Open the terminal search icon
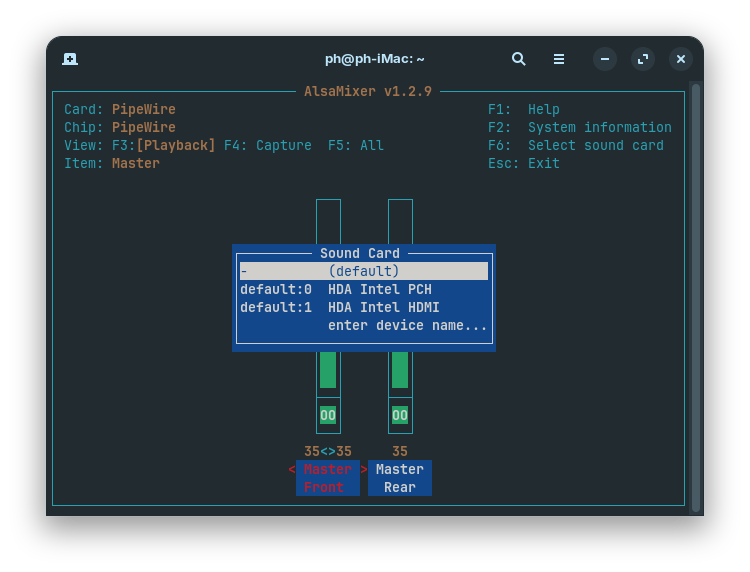 click(x=518, y=59)
